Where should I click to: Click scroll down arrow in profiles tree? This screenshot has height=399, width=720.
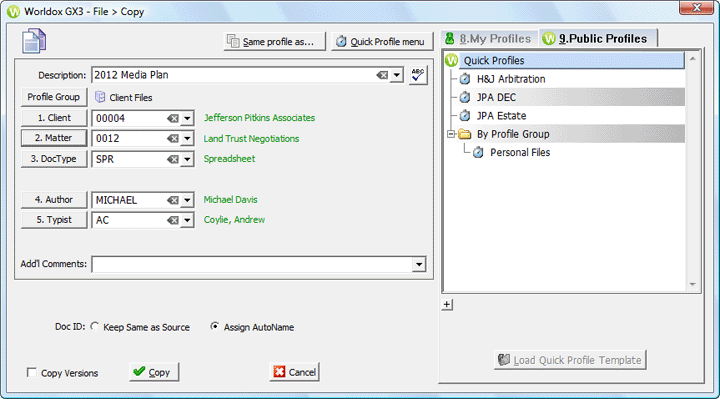[x=693, y=285]
